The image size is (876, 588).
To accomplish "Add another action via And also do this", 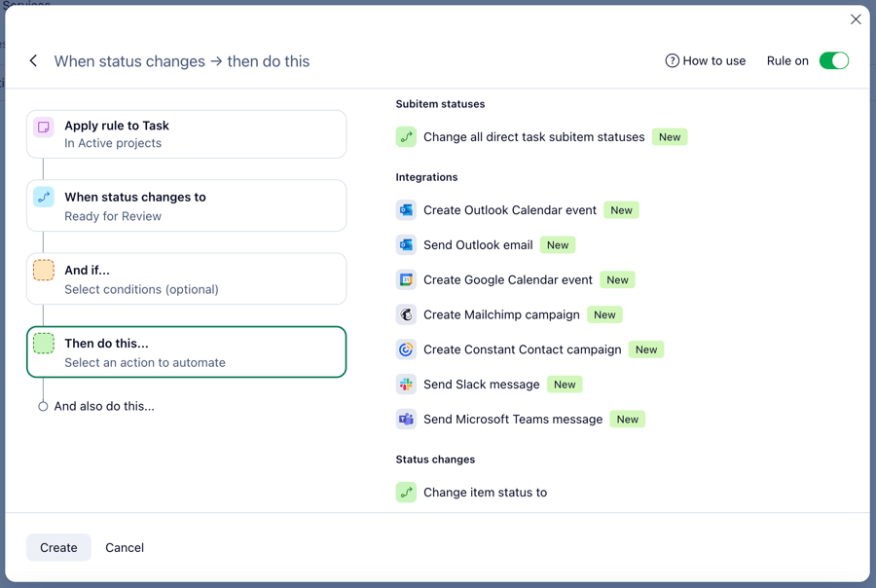I will point(104,407).
